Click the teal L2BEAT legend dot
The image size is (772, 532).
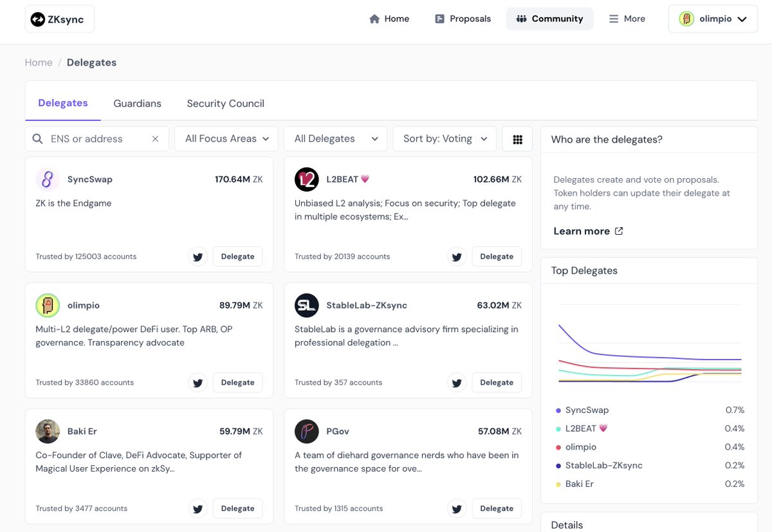point(558,429)
